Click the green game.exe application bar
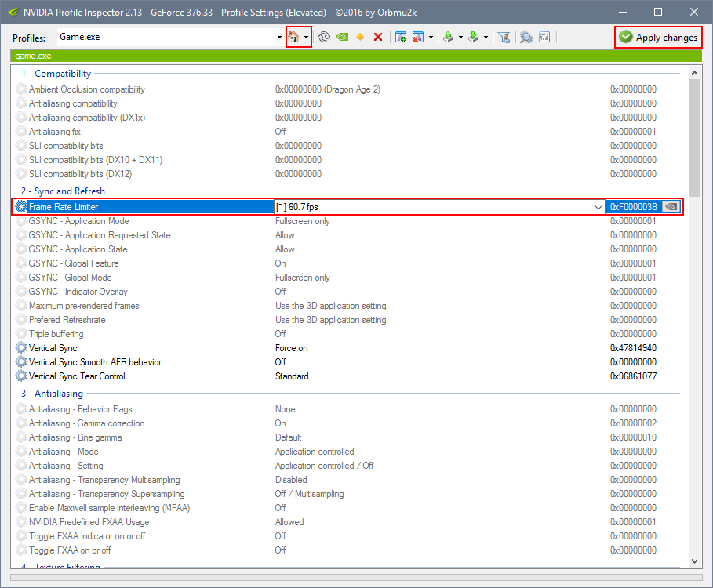Screen dimensions: 713x588 pyautogui.click(x=356, y=56)
